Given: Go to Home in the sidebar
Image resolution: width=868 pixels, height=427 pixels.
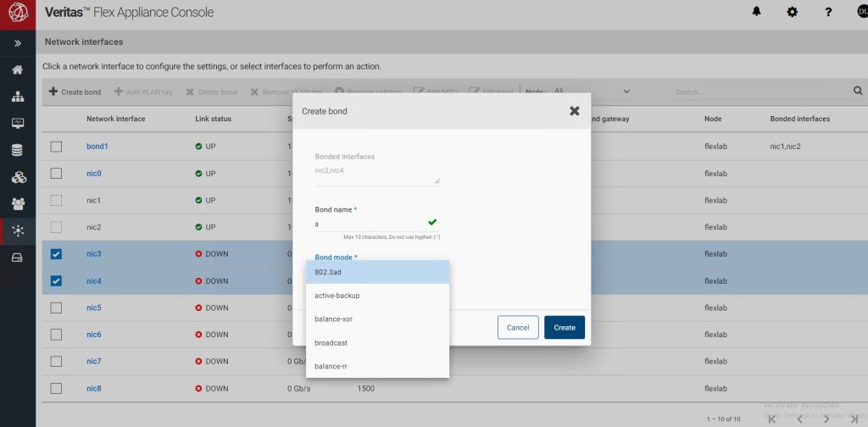Looking at the screenshot, I should [x=17, y=69].
